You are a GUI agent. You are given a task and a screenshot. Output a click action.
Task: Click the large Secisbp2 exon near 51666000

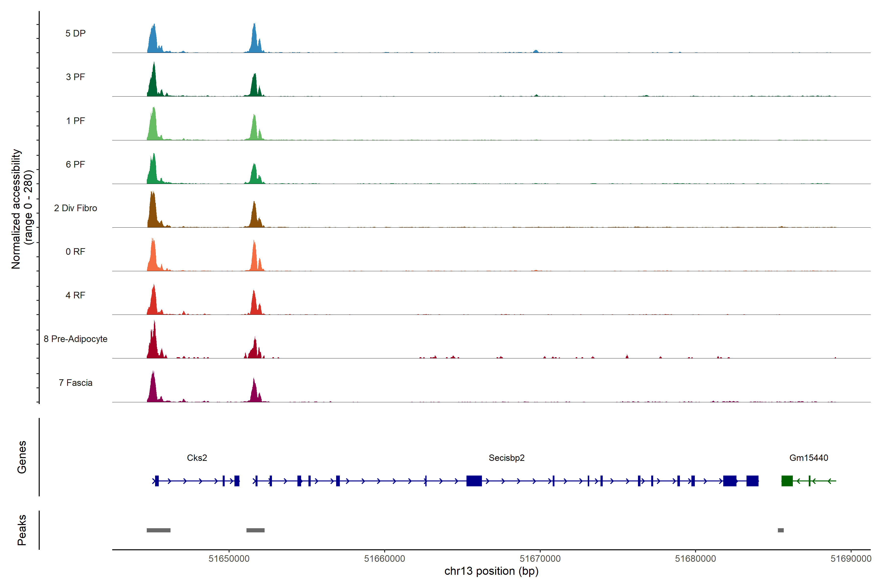coord(474,481)
